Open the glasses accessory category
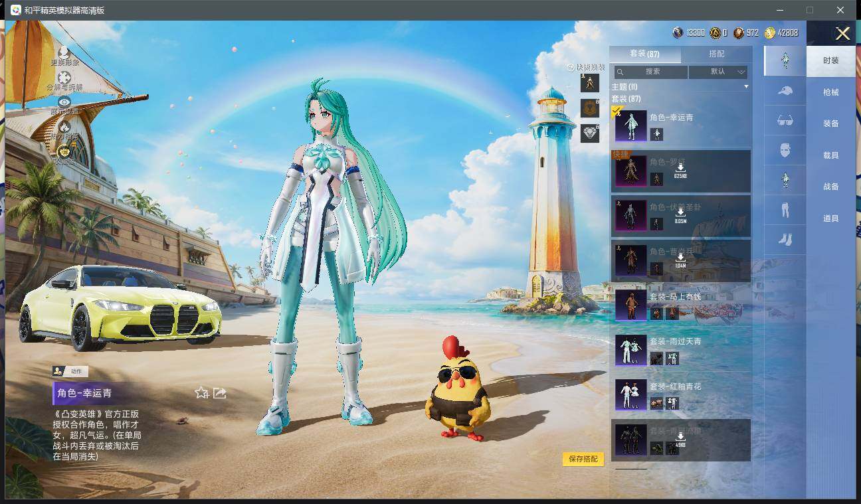861x504 pixels. point(785,120)
